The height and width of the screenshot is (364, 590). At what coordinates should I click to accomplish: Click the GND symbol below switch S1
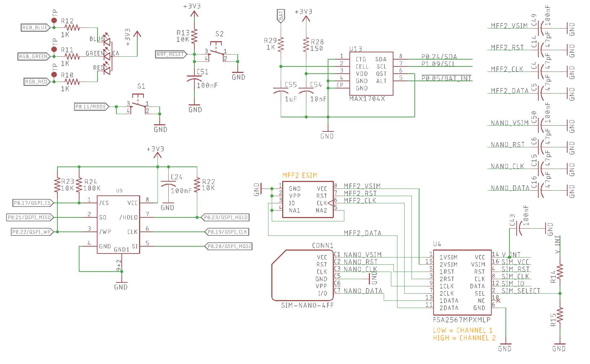[x=160, y=125]
